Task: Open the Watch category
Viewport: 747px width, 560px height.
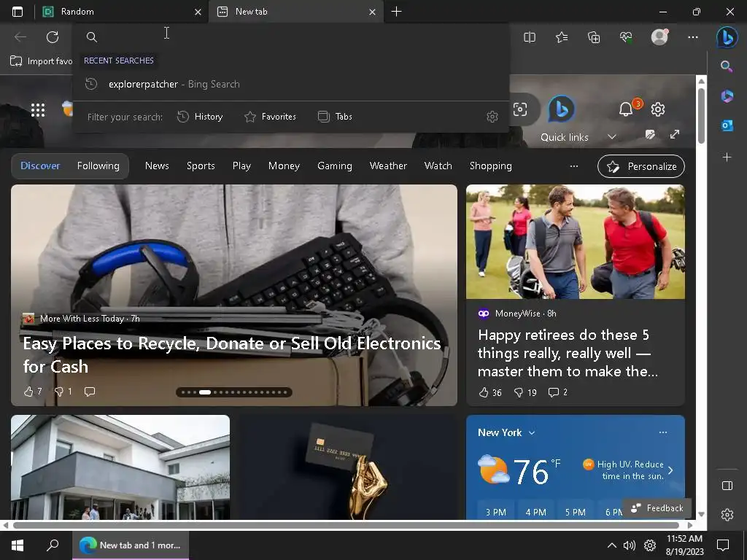Action: click(x=438, y=166)
